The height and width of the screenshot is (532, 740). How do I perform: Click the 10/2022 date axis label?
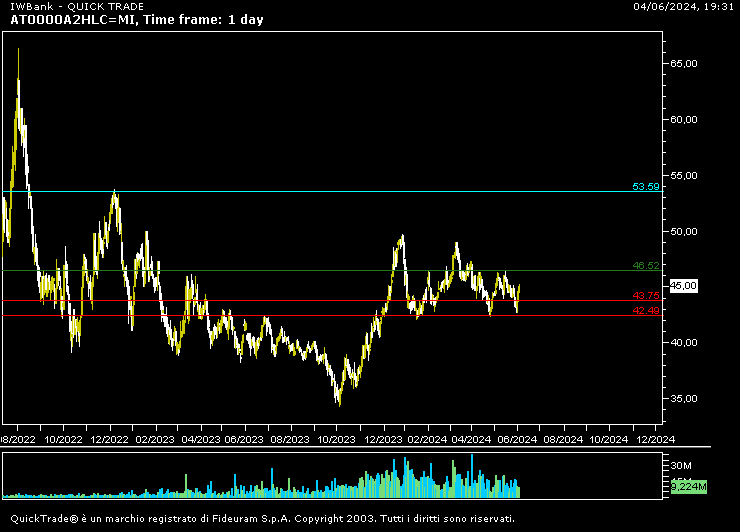[x=63, y=439]
